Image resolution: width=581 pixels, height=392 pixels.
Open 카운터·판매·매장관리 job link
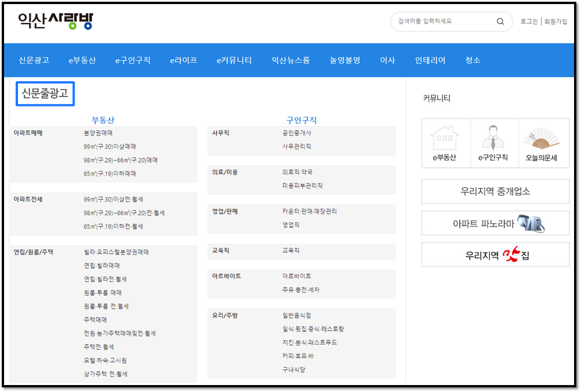pos(309,211)
